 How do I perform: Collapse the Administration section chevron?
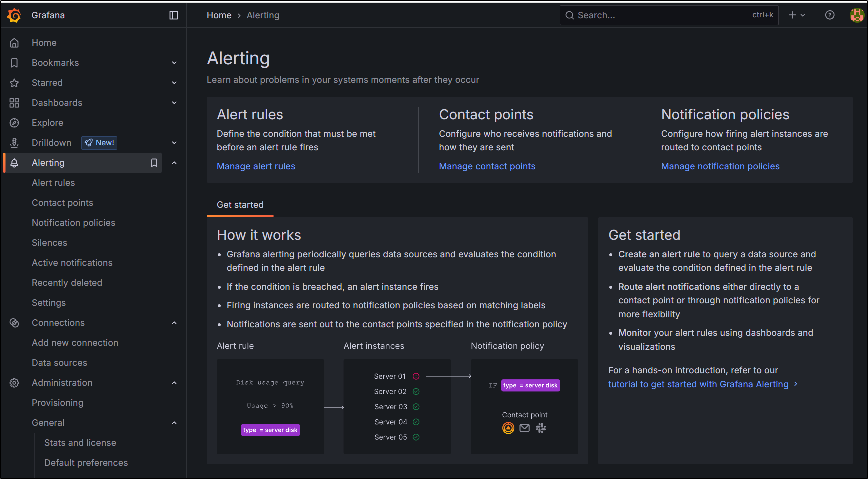click(x=174, y=383)
